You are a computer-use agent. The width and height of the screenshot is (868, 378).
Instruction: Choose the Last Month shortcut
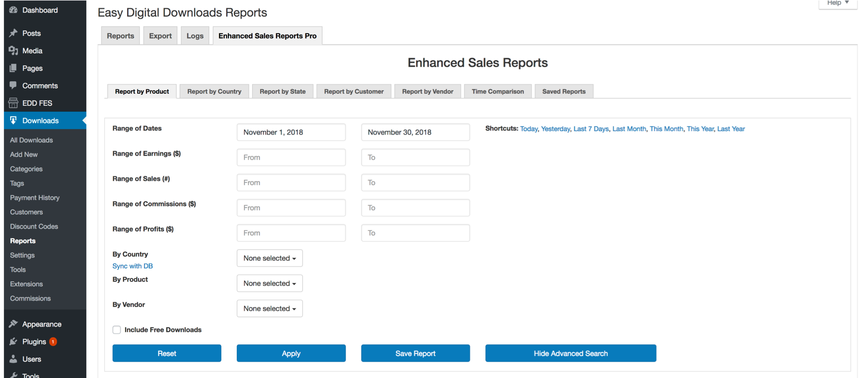coord(629,129)
